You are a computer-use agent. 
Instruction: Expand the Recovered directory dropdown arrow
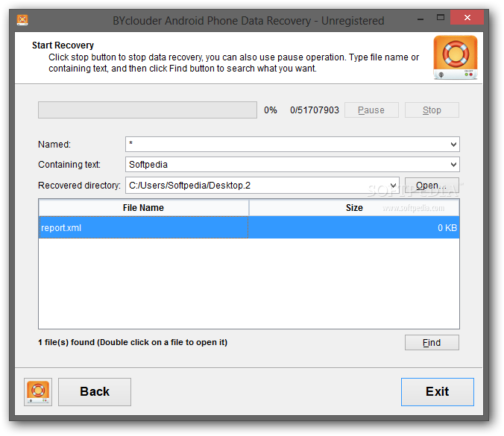393,186
